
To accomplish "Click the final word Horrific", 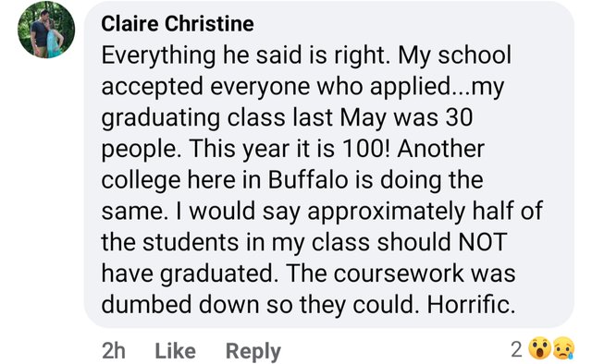I will [471, 304].
